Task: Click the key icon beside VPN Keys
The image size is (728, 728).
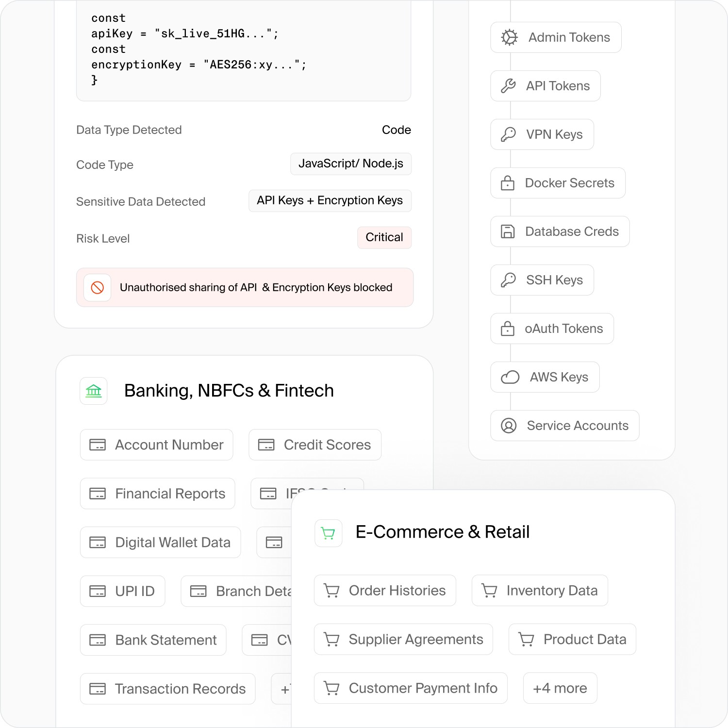Action: pyautogui.click(x=508, y=134)
